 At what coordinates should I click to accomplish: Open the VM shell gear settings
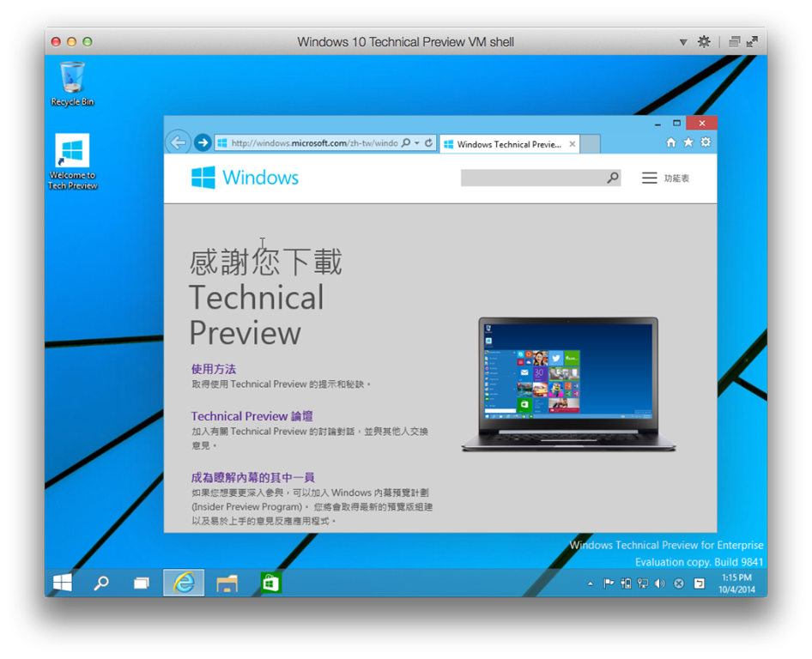(704, 41)
